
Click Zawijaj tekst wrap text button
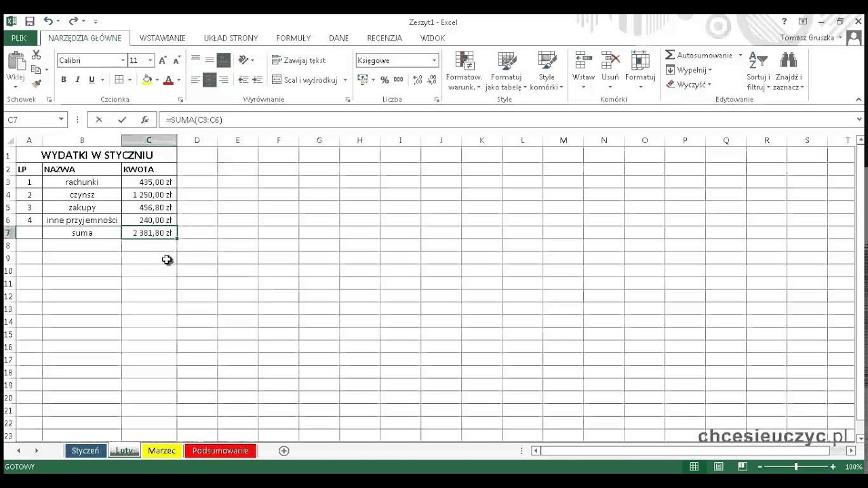pos(299,60)
